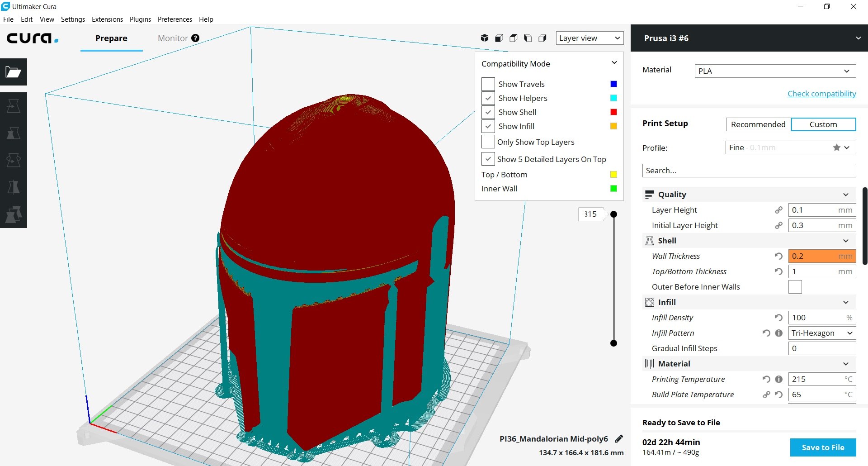Click the Layer Height link icon
Viewport: 868px width, 466px height.
click(x=778, y=210)
